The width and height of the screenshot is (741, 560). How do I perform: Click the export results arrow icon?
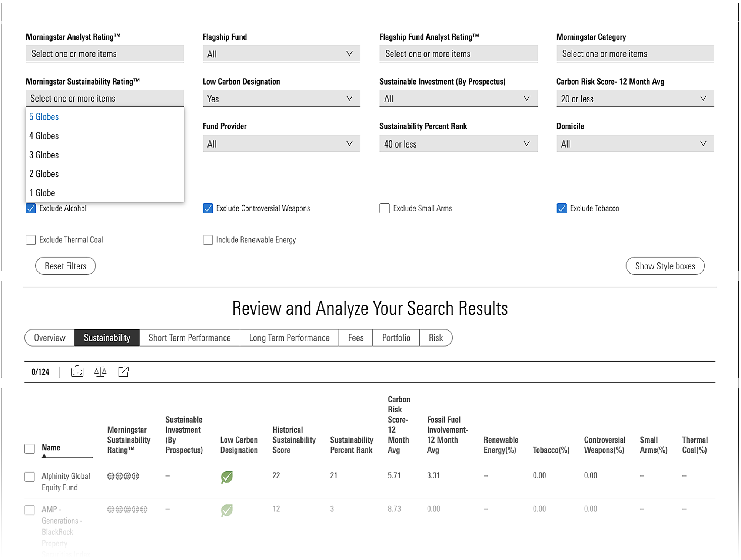pyautogui.click(x=123, y=371)
